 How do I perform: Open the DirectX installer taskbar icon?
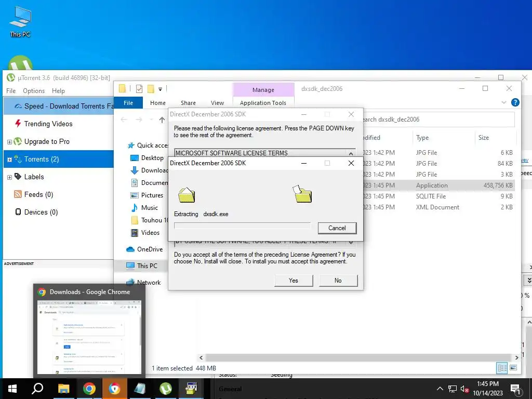[x=191, y=389]
